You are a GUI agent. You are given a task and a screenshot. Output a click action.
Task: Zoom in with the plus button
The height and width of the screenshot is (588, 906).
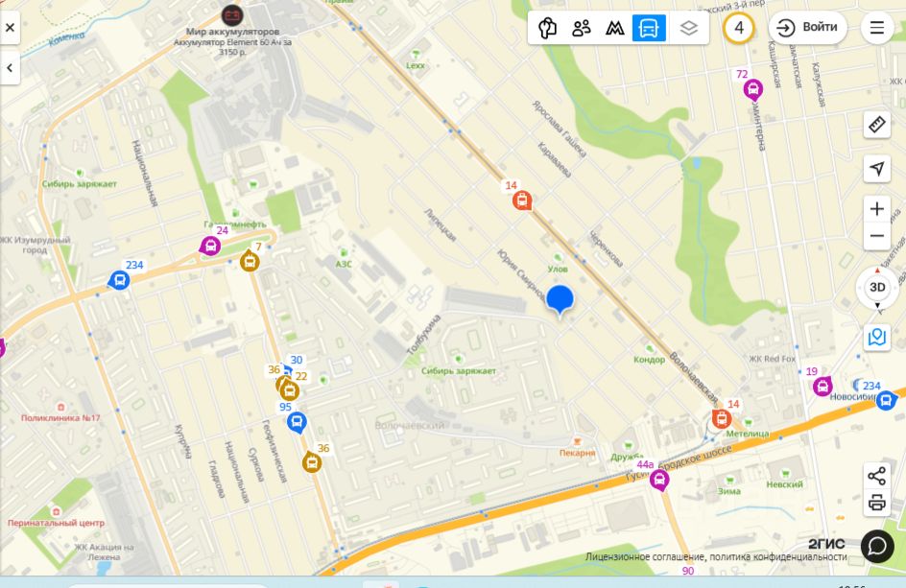[877, 208]
